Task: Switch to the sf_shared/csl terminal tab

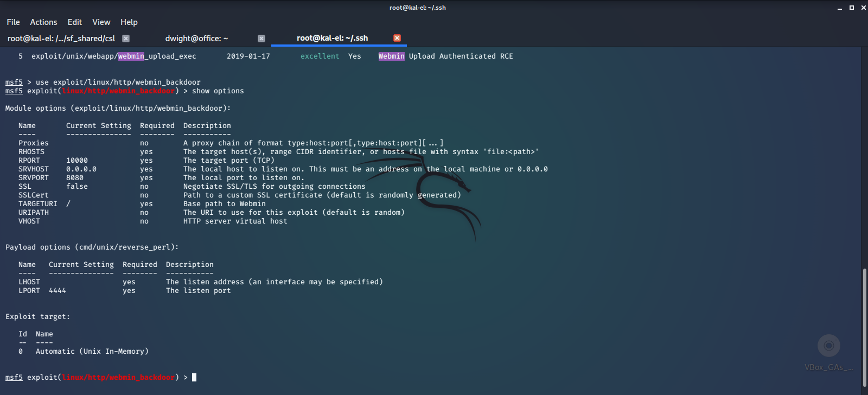Action: tap(61, 39)
